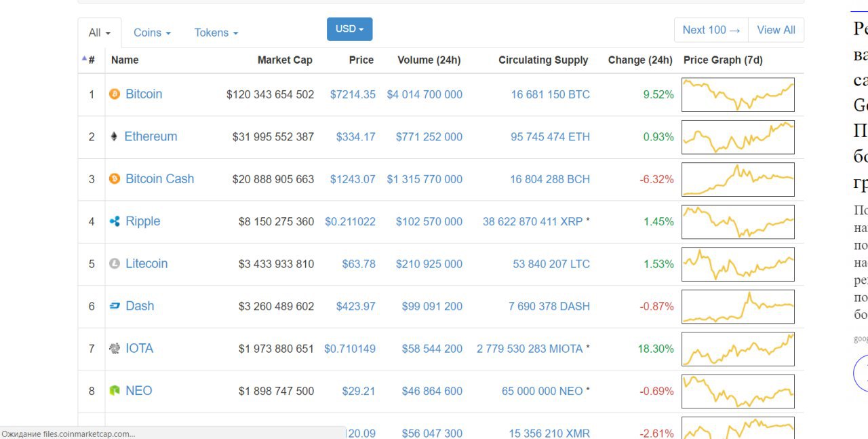868x439 pixels.
Task: Click NEO price $29.21
Action: coord(359,392)
